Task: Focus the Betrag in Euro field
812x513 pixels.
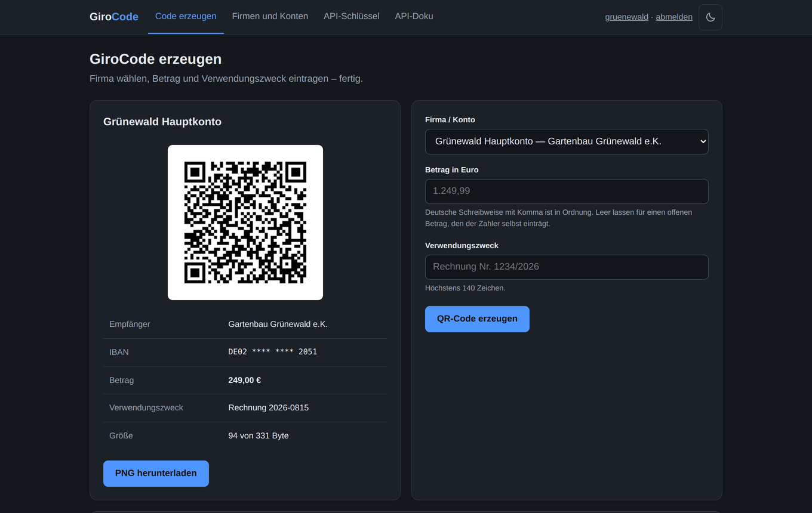Action: pos(567,191)
